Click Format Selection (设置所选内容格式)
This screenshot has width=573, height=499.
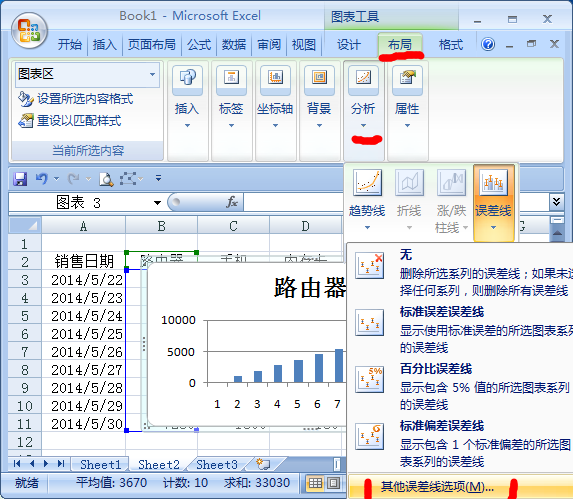(76, 99)
